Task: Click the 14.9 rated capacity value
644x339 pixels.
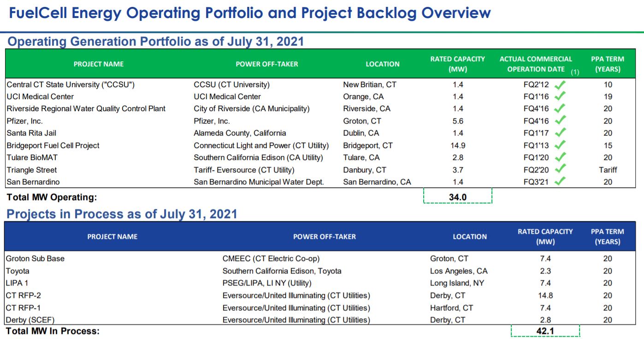Action: (458, 145)
